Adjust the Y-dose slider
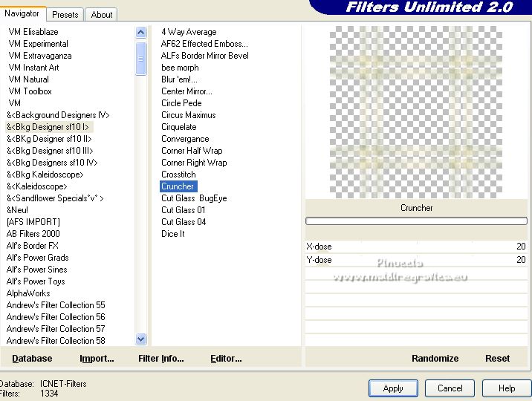Viewport: 532px width, 401px height. 416,260
